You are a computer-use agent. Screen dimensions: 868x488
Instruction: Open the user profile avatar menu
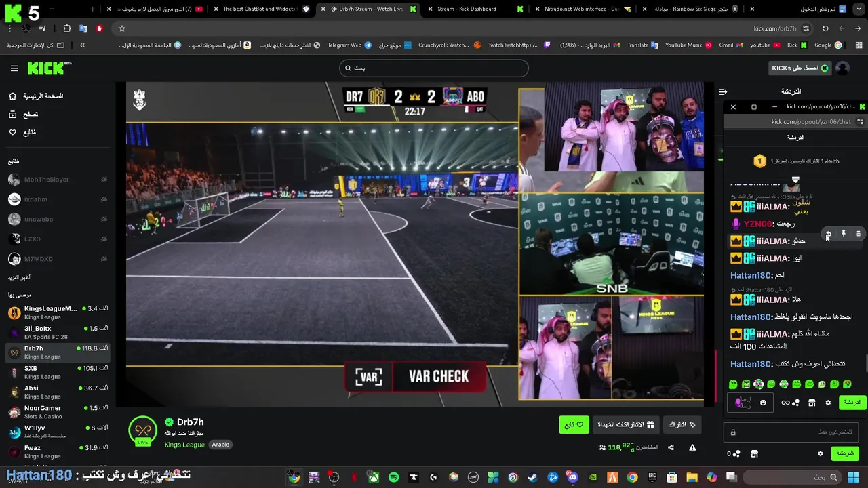click(842, 68)
